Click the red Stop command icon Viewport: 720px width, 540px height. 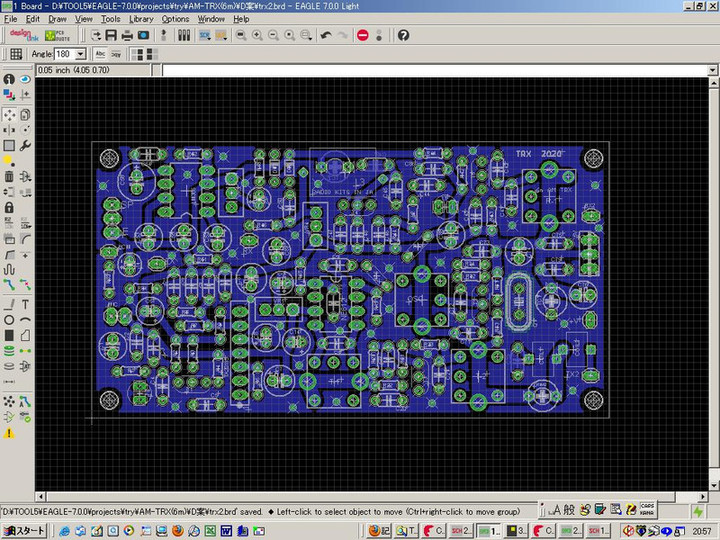click(363, 35)
